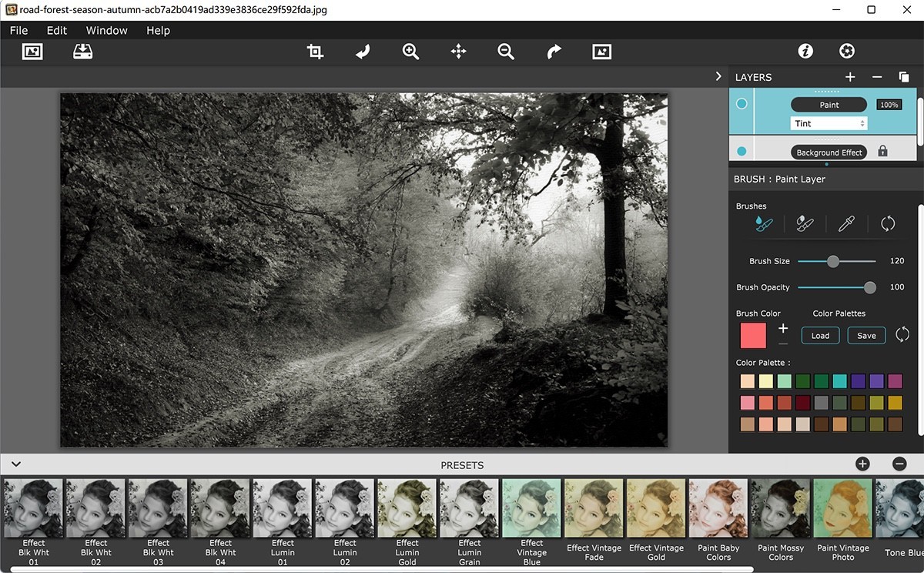Open the Window menu
This screenshot has height=573, width=924.
click(x=106, y=30)
